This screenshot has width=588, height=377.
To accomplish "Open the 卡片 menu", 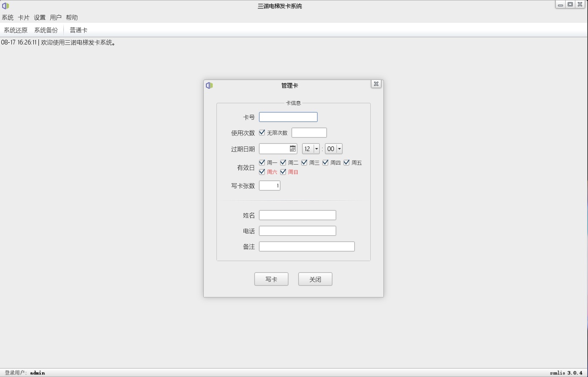I will [24, 17].
